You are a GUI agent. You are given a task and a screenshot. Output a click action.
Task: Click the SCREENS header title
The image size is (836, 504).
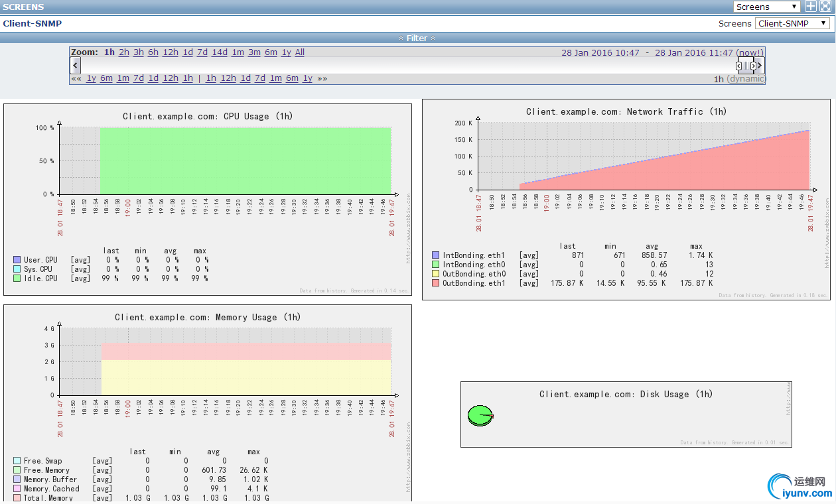[x=23, y=7]
